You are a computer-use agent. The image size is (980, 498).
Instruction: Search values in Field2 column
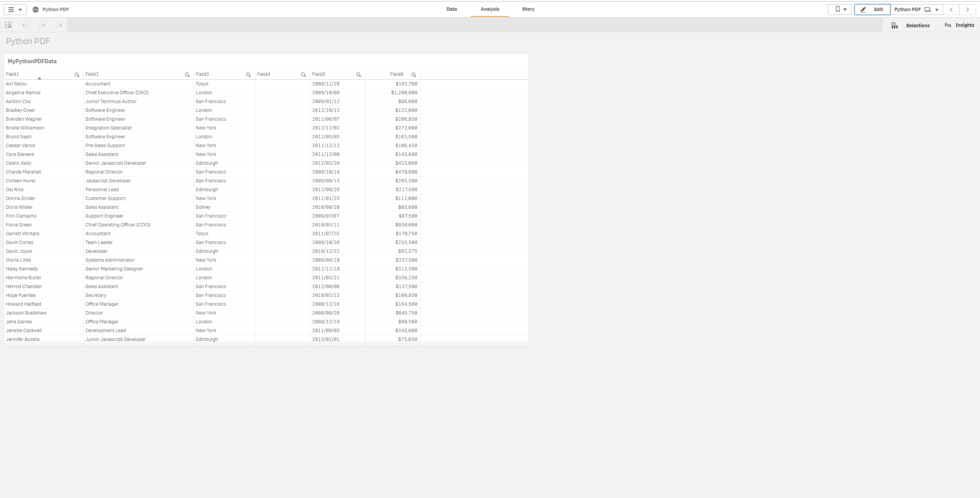(187, 75)
